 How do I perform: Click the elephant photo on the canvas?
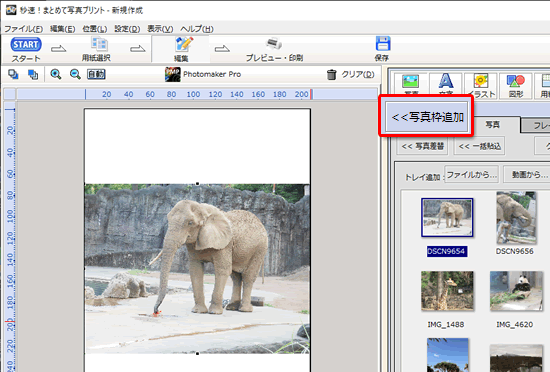click(197, 268)
